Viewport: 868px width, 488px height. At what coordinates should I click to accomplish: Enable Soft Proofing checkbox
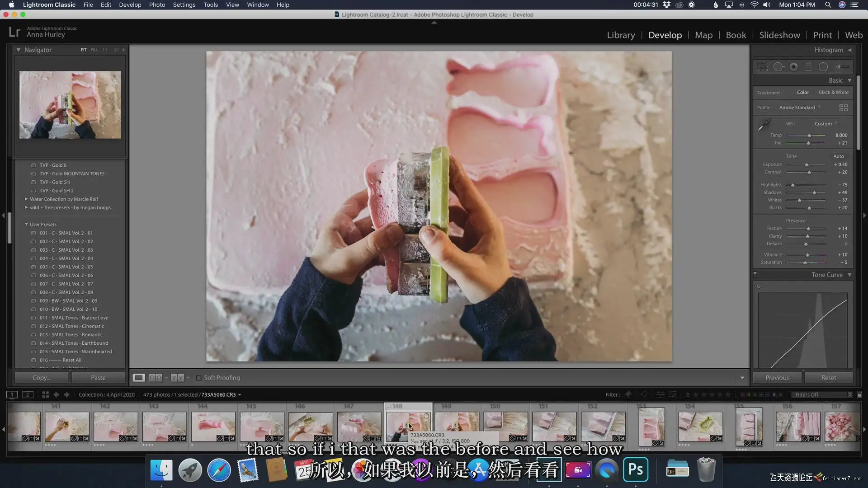pos(198,378)
